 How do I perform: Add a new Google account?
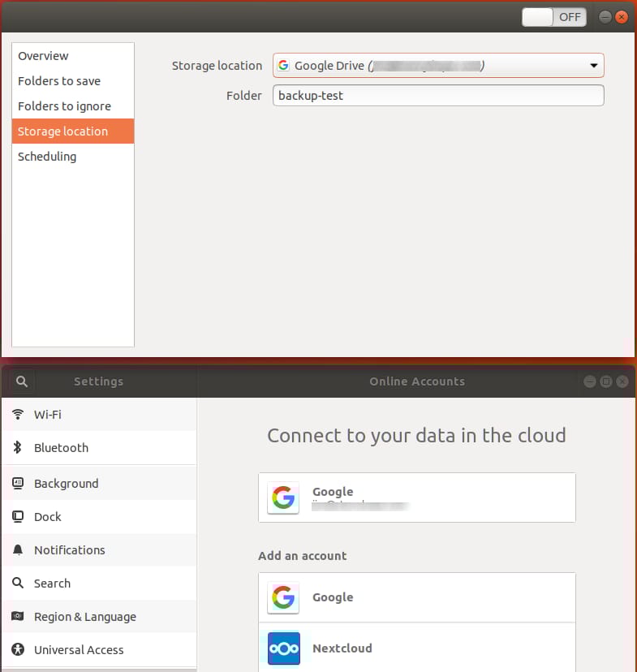[x=416, y=597]
